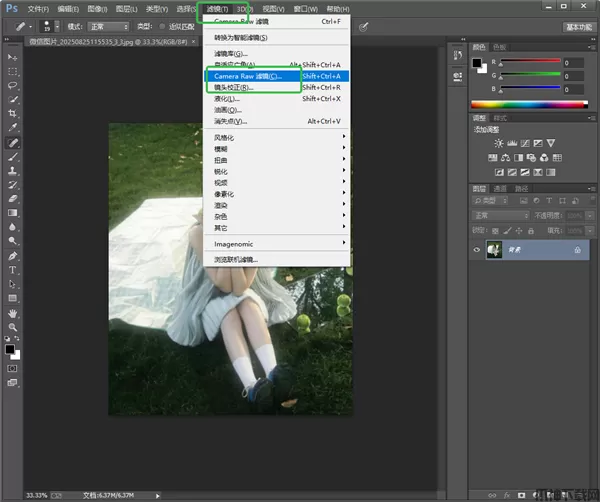Open the layer blending mode 正常 dropdown
The width and height of the screenshot is (600, 502).
point(500,215)
